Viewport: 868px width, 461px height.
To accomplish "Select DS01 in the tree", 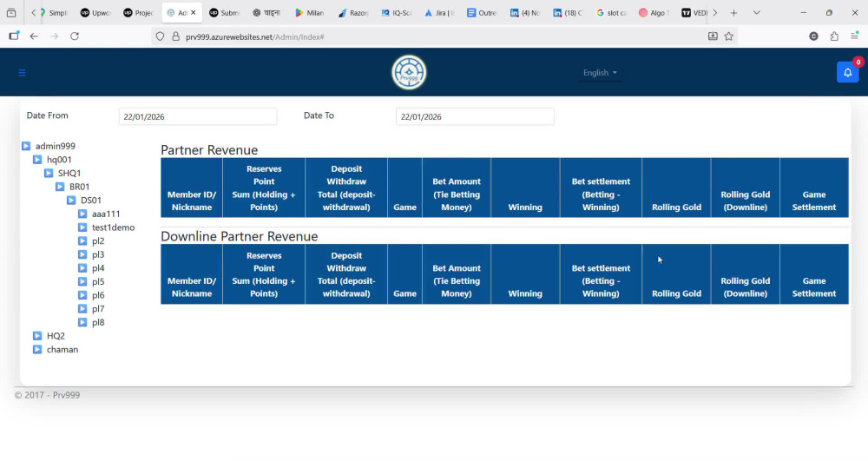I will coord(91,201).
